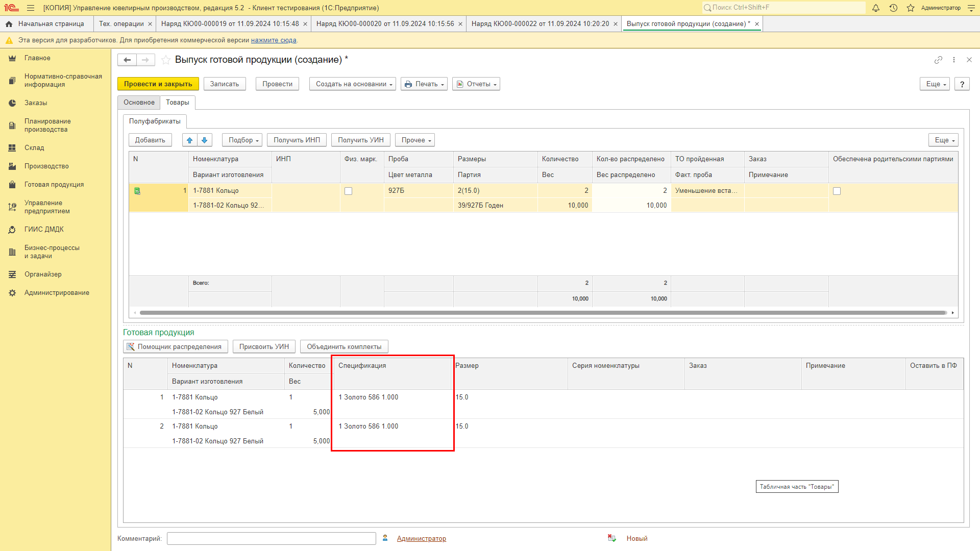980x551 pixels.
Task: Expand the Подбор dropdown
Action: click(242, 140)
